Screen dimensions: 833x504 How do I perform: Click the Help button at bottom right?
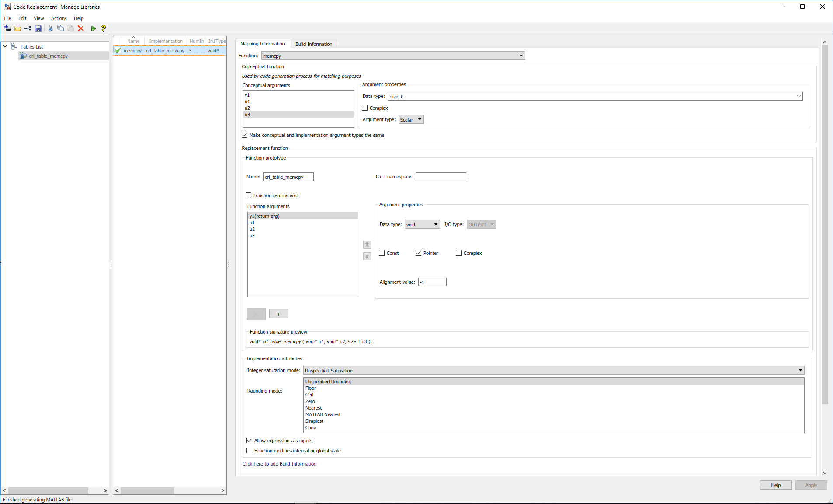[776, 485]
